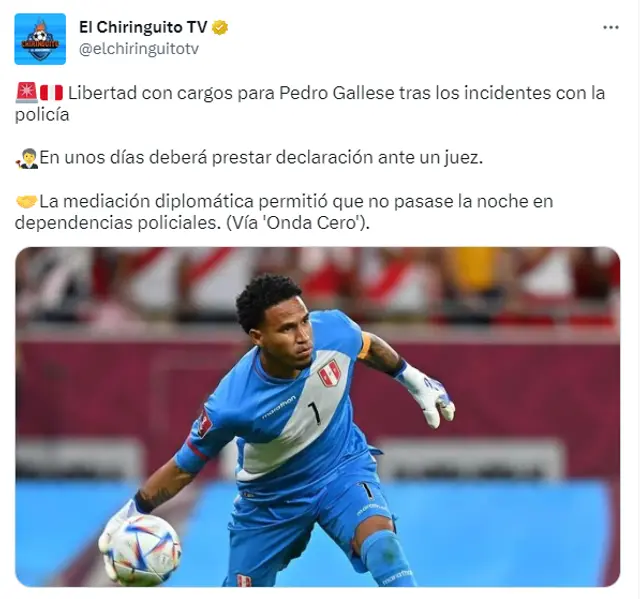Open the goalkeeper photo attachment
Screen dimensions: 640x599
point(318,417)
